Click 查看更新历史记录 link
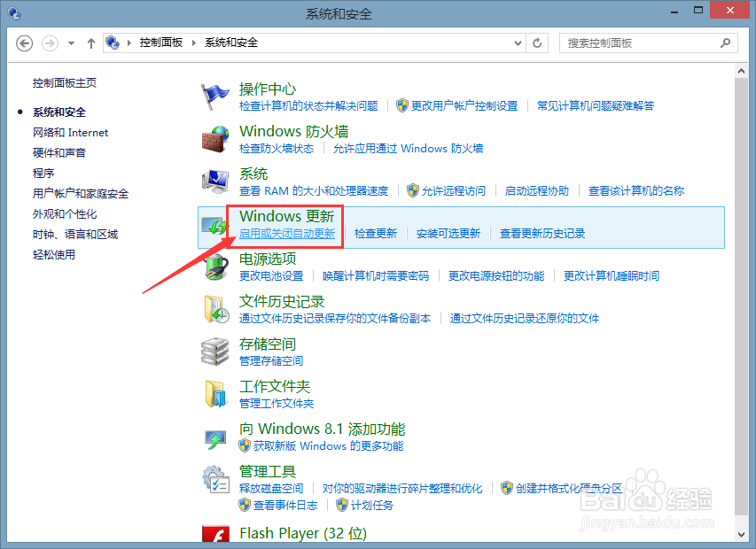 (x=542, y=234)
